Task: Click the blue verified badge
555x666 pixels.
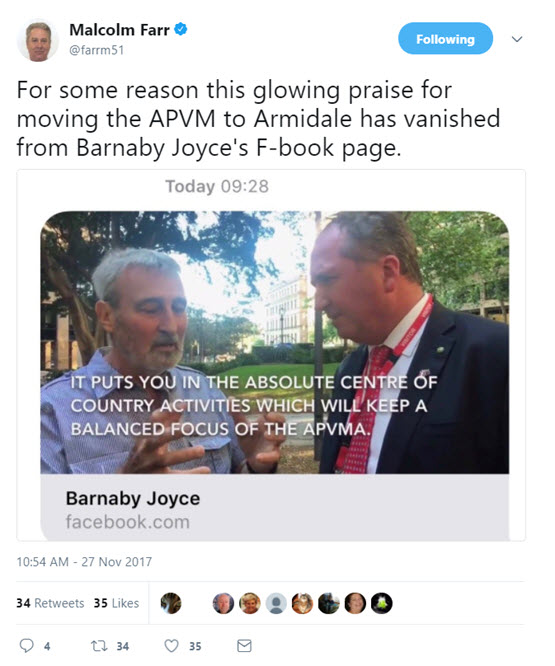Action: pos(181,29)
